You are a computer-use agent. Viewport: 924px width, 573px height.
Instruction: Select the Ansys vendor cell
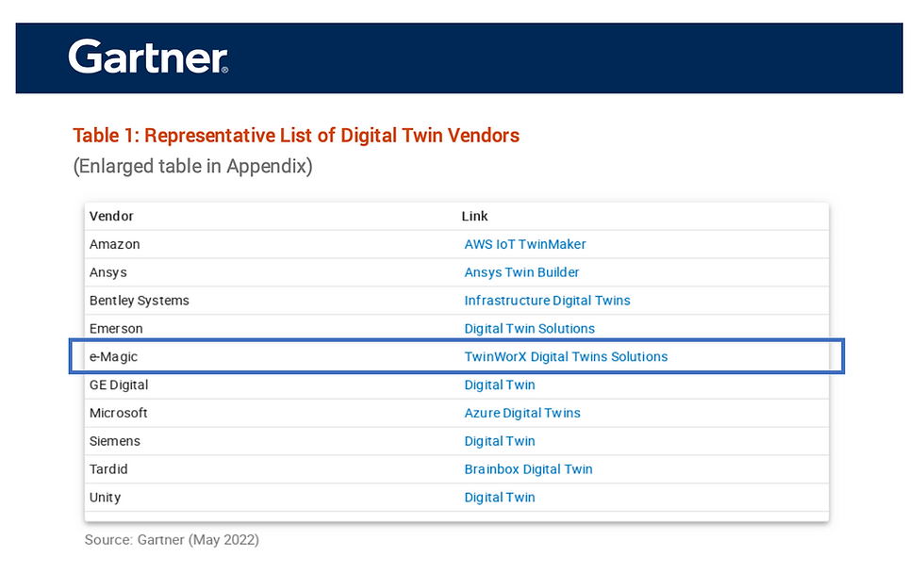107,272
